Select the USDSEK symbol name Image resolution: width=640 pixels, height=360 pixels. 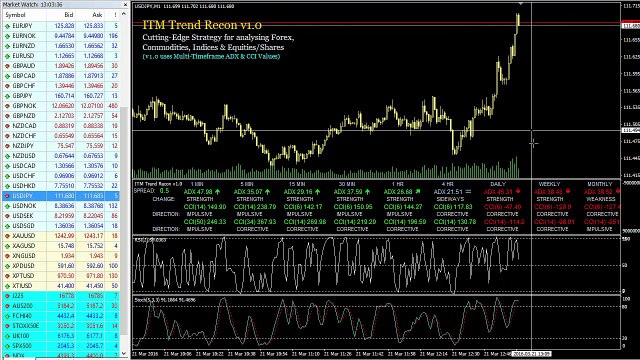coord(24,216)
